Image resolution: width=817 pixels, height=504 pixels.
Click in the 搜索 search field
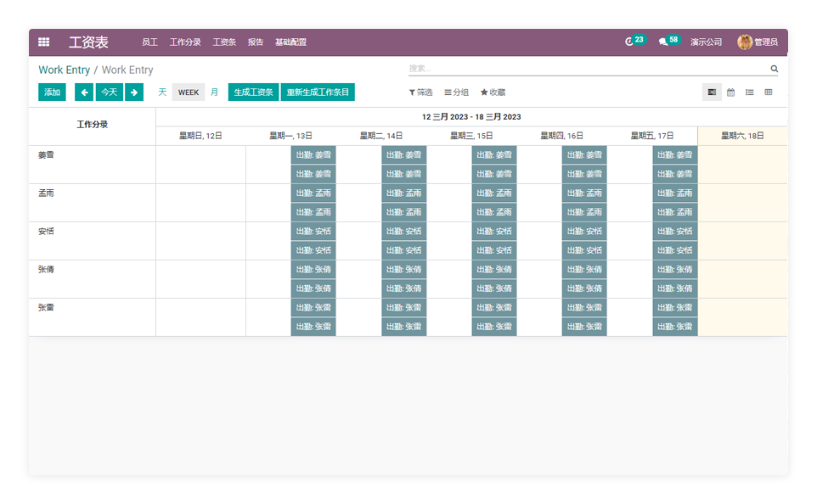(586, 69)
